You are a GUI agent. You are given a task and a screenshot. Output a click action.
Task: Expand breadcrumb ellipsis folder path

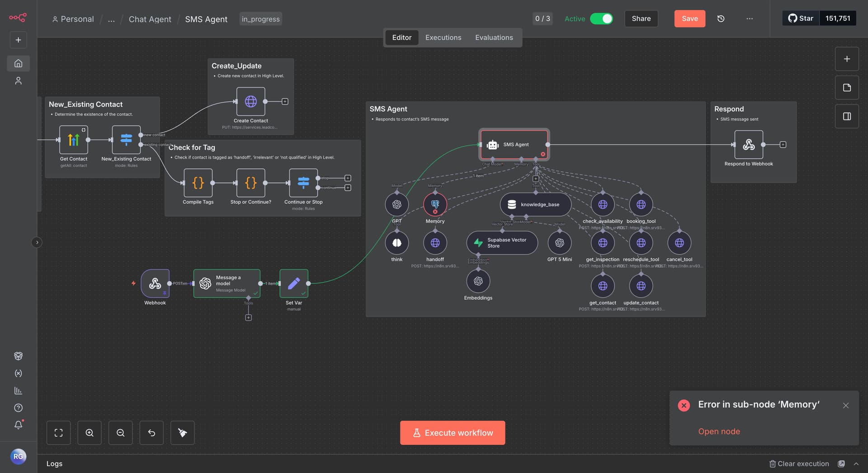pos(111,19)
